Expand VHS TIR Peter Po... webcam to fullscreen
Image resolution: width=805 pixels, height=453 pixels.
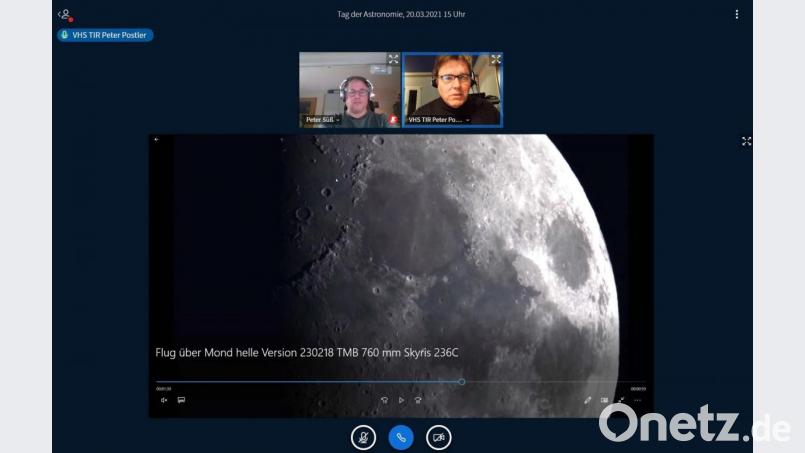pyautogui.click(x=495, y=60)
